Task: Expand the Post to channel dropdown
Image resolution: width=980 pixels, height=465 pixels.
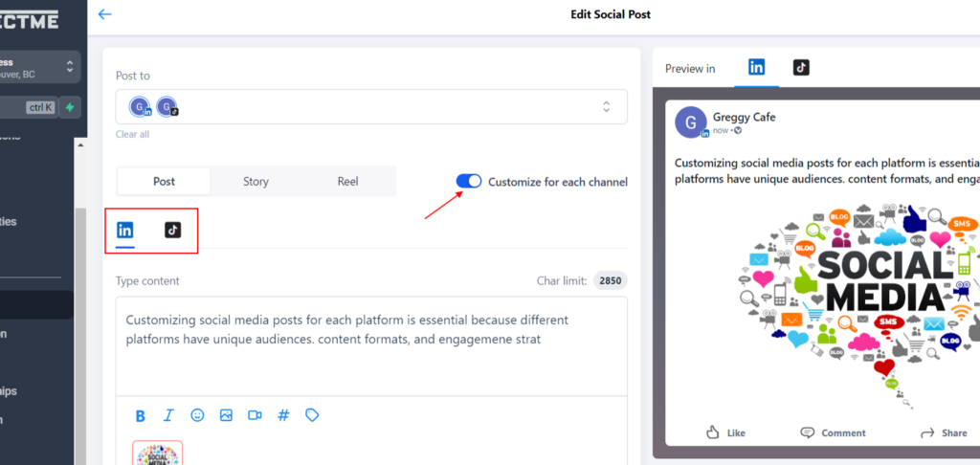Action: tap(605, 107)
